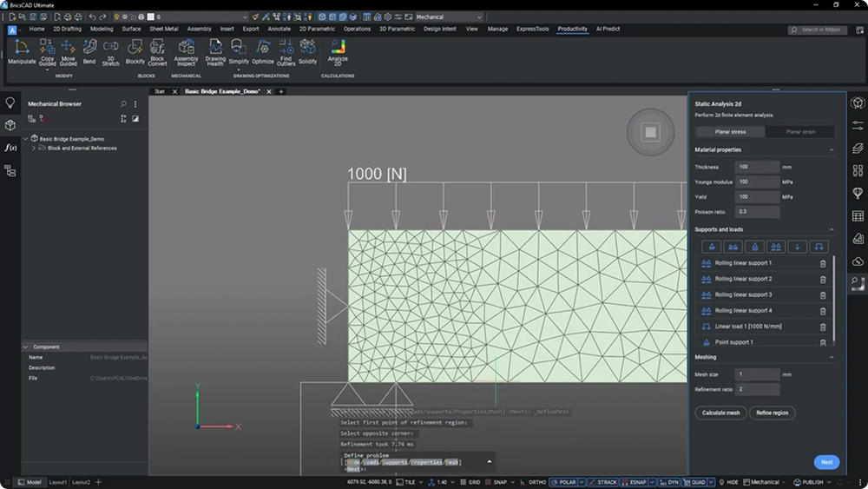This screenshot has width=868, height=489.
Task: Open the Analyze 2D calculation tool
Action: (x=338, y=51)
